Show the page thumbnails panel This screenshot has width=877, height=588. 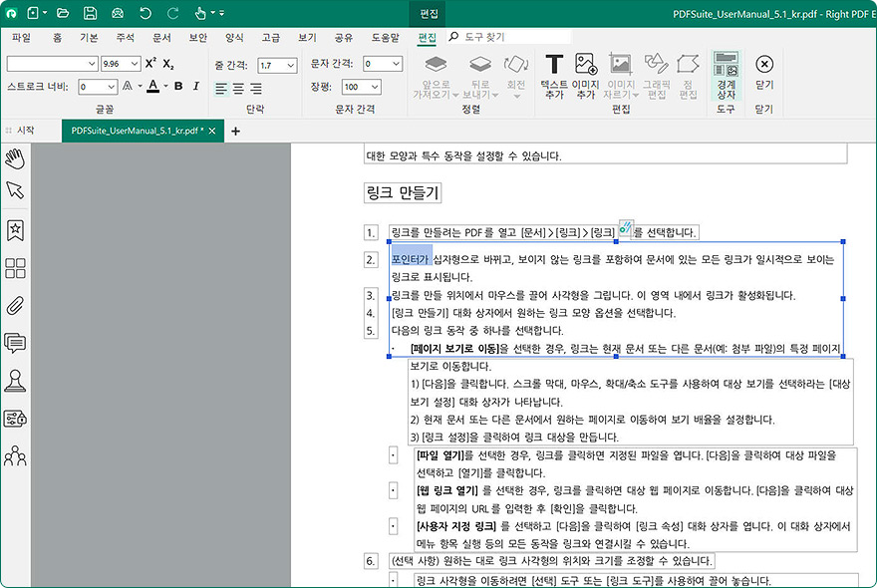[15, 268]
